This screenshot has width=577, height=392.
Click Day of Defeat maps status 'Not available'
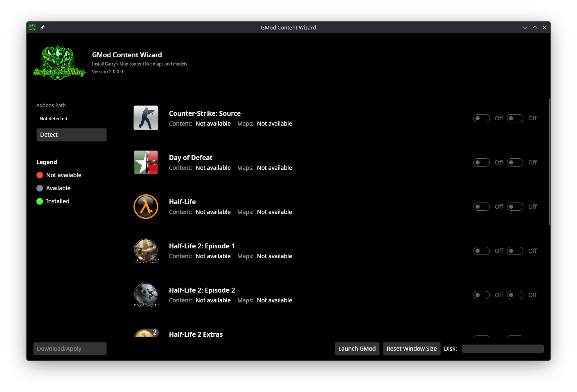click(275, 168)
